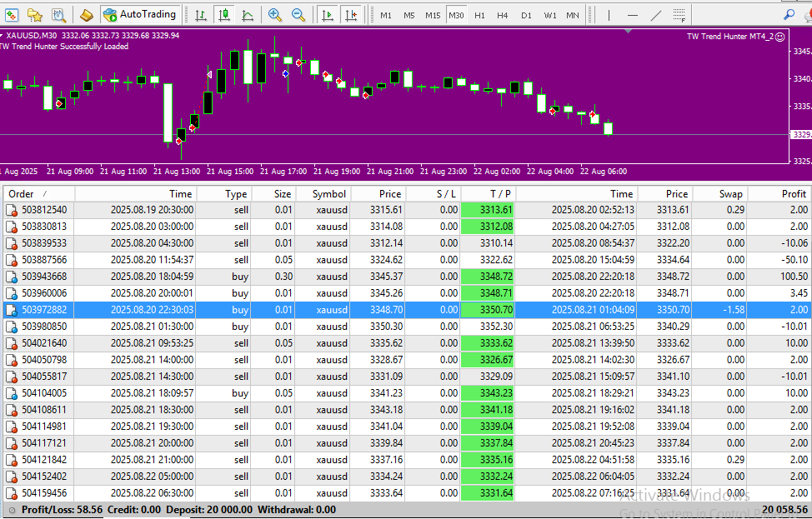Pick the Fibonacci retracement tool
This screenshot has height=519, width=812.
click(679, 16)
